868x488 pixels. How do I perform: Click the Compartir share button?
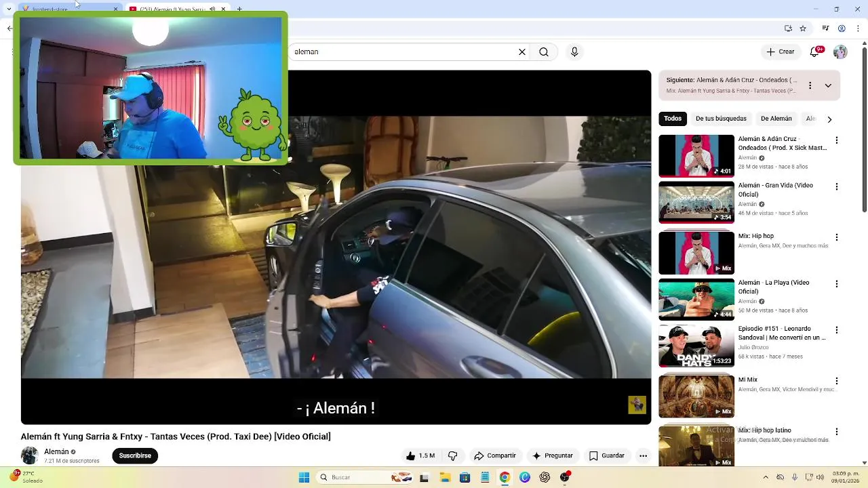[495, 455]
